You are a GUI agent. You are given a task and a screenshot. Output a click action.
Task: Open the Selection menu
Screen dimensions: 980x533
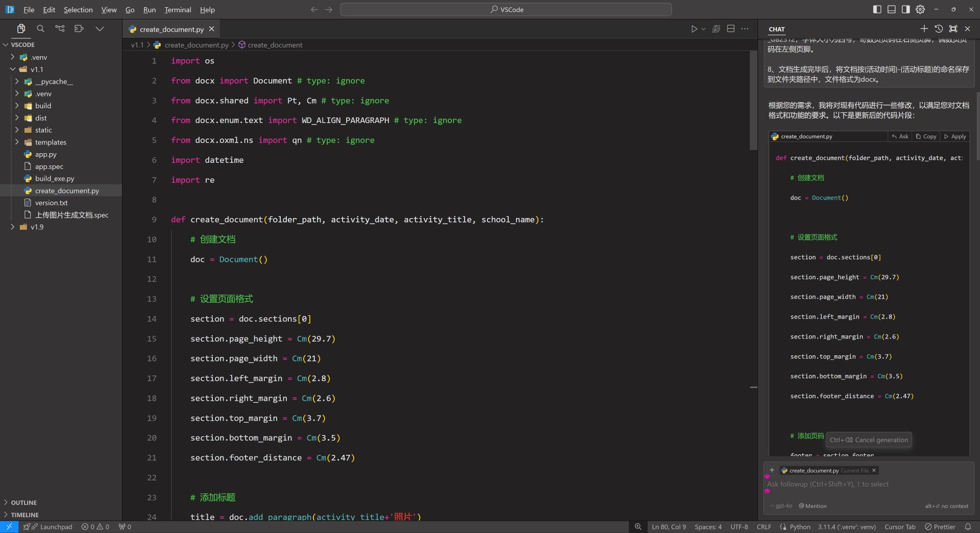[x=78, y=10]
